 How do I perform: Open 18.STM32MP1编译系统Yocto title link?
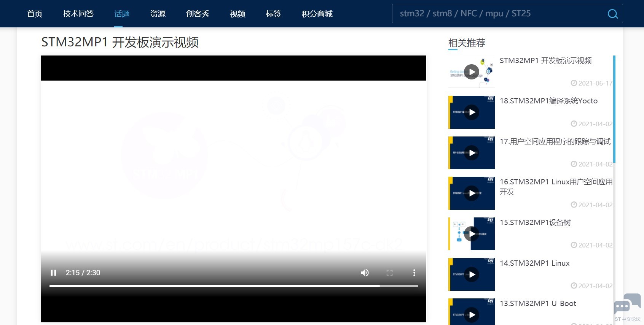coord(548,101)
